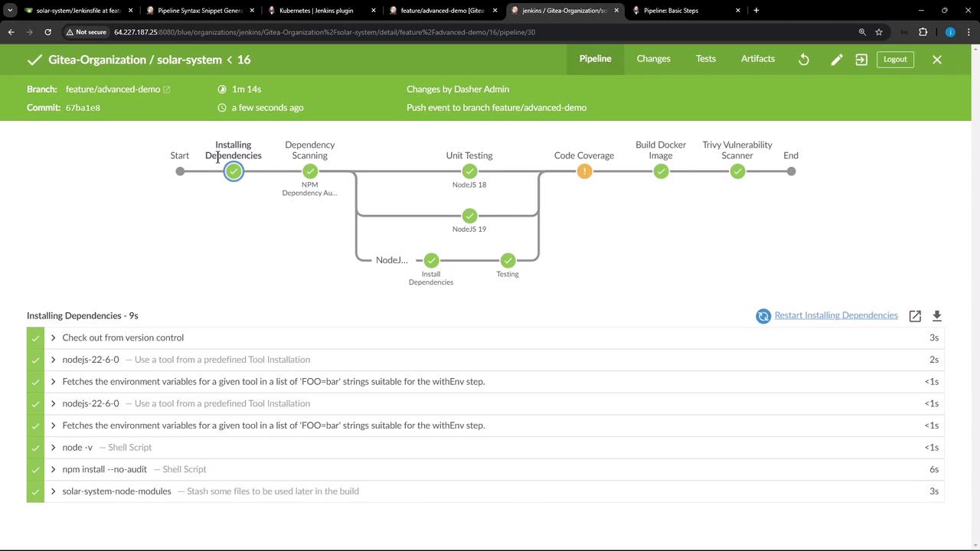Download the stage log file
The image size is (980, 551).
coord(936,316)
